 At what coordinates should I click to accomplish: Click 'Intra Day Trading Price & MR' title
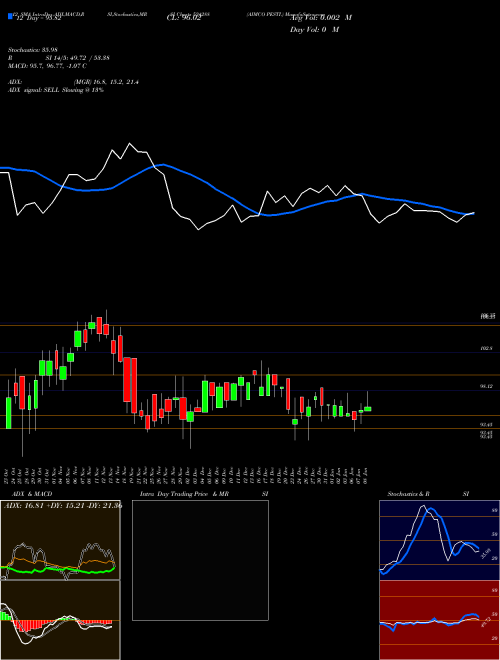pyautogui.click(x=184, y=494)
